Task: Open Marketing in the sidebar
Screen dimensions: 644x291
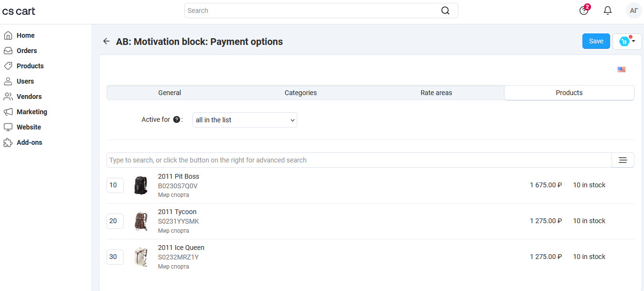Action: (32, 112)
